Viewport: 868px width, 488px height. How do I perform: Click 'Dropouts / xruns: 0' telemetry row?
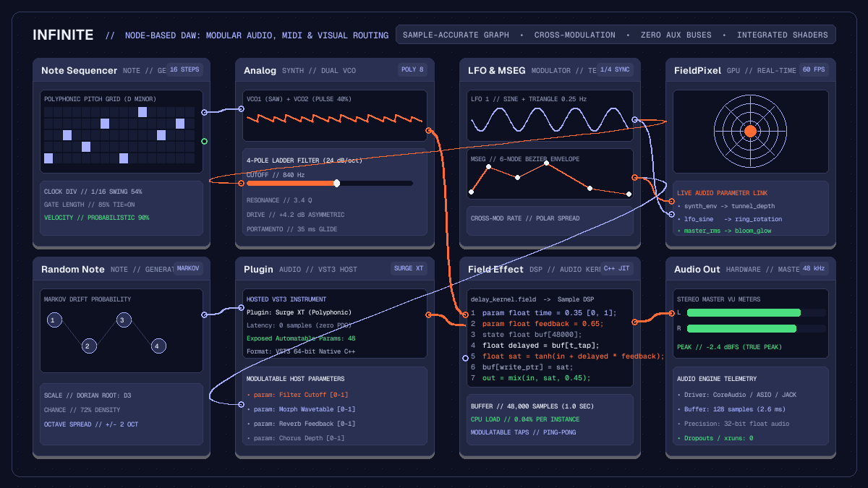715,438
